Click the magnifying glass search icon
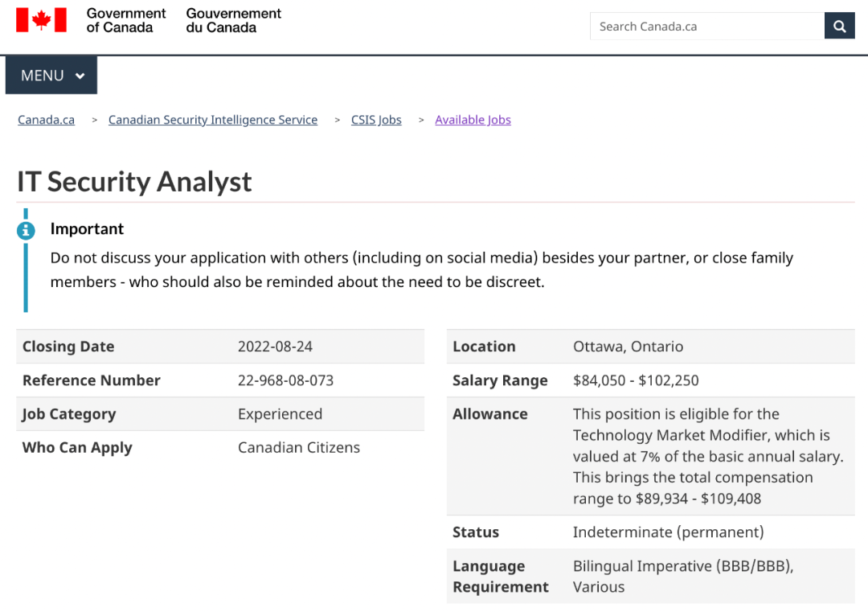868x612 pixels. click(839, 27)
